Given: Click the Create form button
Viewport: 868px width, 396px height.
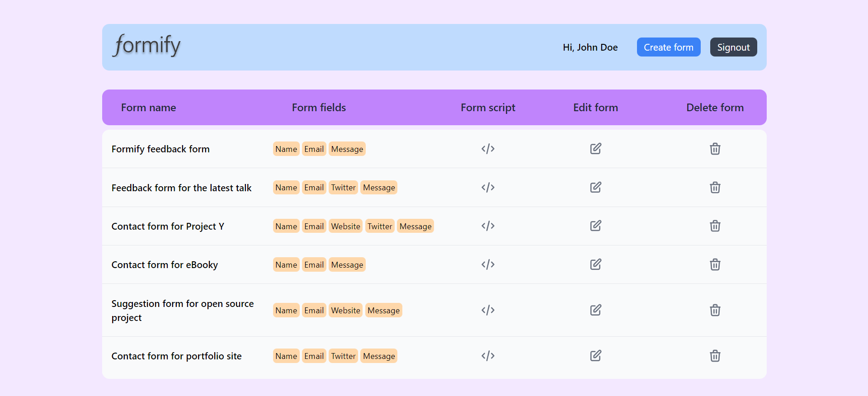Looking at the screenshot, I should coord(668,47).
